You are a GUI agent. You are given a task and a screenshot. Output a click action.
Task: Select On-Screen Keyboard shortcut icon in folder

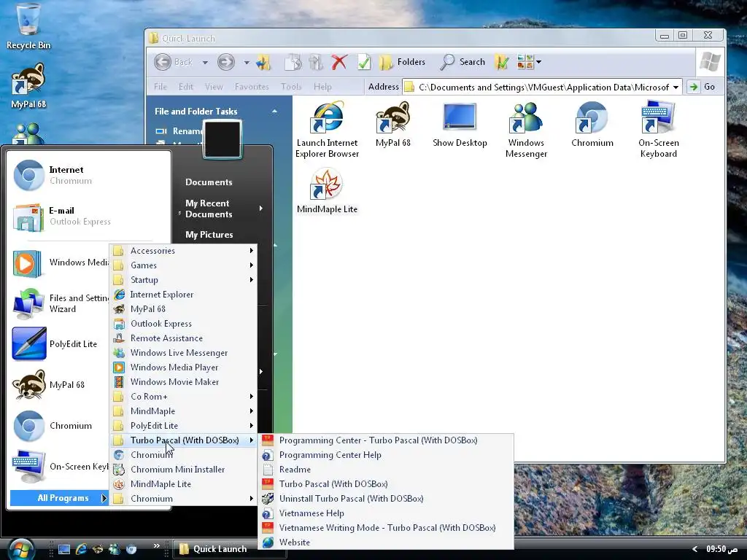coord(659,130)
